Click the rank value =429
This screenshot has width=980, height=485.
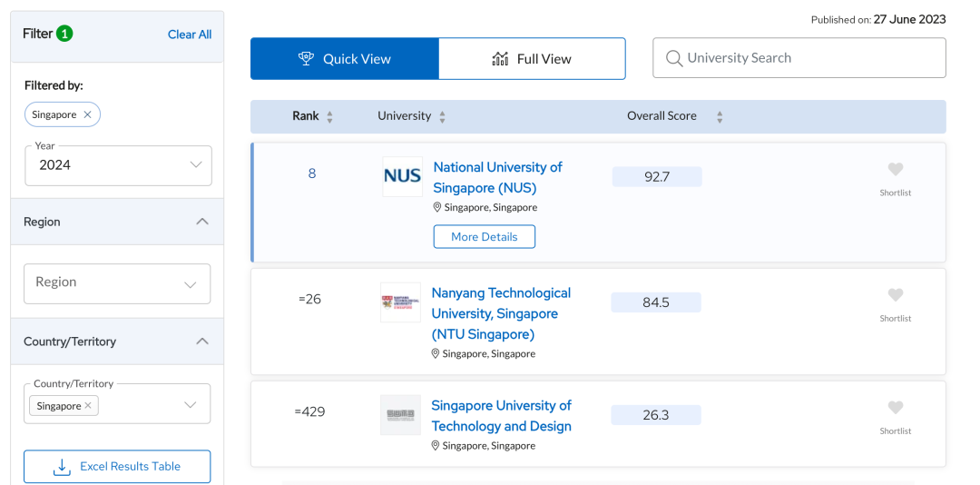[310, 411]
